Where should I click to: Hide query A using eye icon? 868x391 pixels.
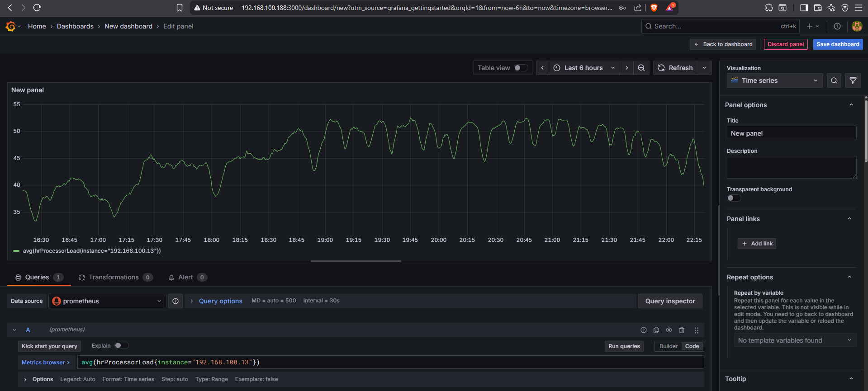[669, 330]
